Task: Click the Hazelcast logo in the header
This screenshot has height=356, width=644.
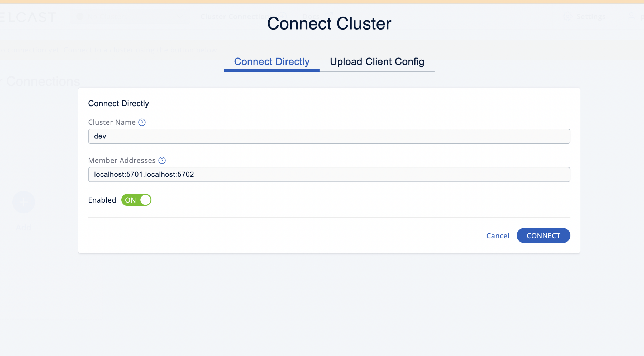Action: tap(28, 17)
